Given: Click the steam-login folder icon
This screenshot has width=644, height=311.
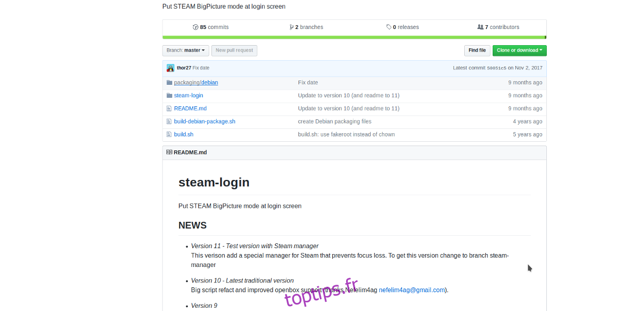Looking at the screenshot, I should (170, 96).
